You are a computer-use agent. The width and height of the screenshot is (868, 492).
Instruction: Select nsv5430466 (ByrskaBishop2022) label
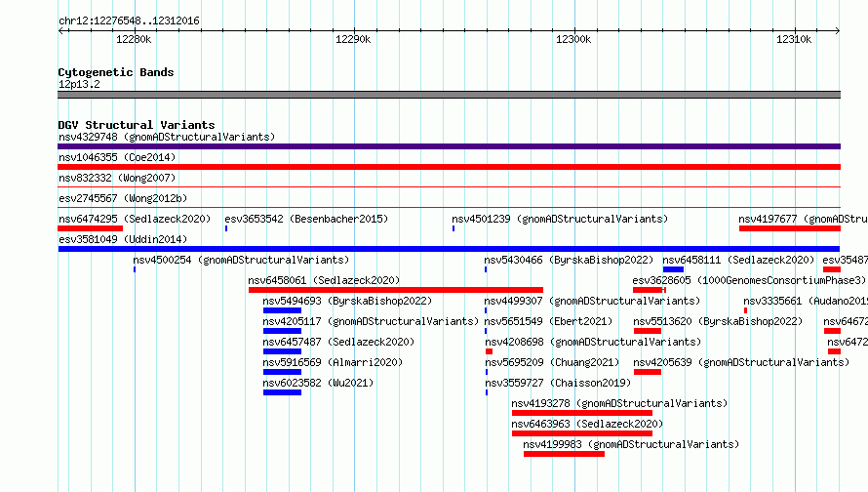(x=569, y=260)
